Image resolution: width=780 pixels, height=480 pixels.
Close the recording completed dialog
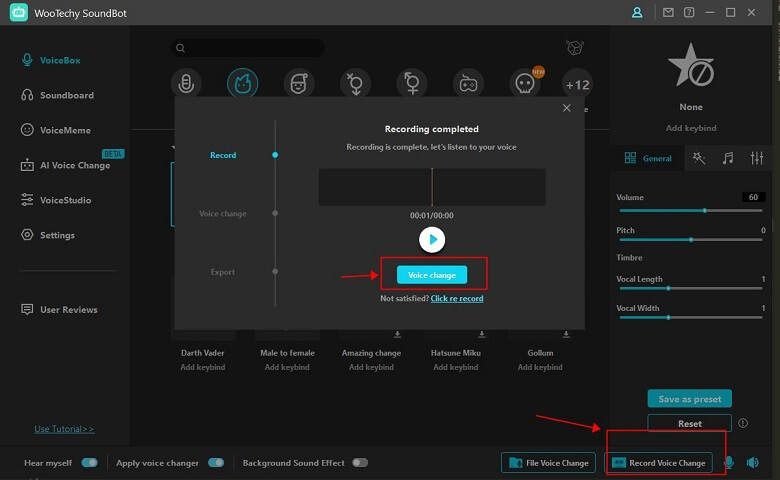(x=567, y=108)
